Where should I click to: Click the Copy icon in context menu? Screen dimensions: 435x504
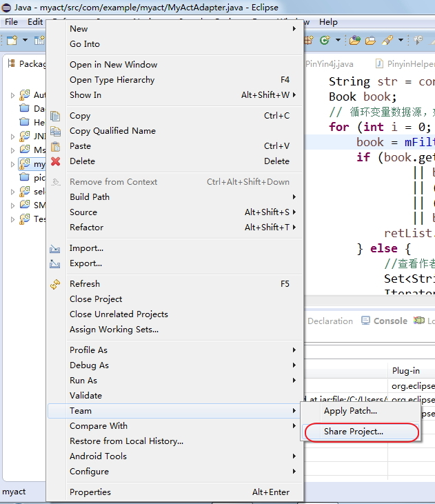pyautogui.click(x=55, y=116)
